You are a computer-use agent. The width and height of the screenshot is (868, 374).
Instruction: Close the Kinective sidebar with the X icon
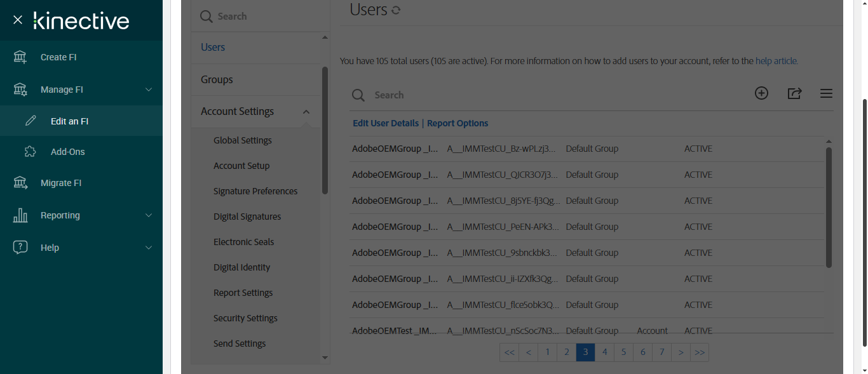coord(18,20)
